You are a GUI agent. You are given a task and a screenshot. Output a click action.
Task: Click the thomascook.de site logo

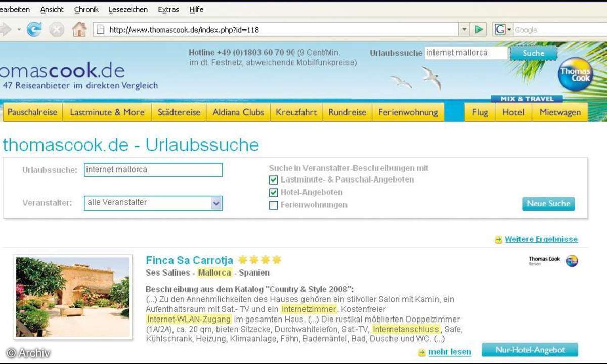(62, 70)
